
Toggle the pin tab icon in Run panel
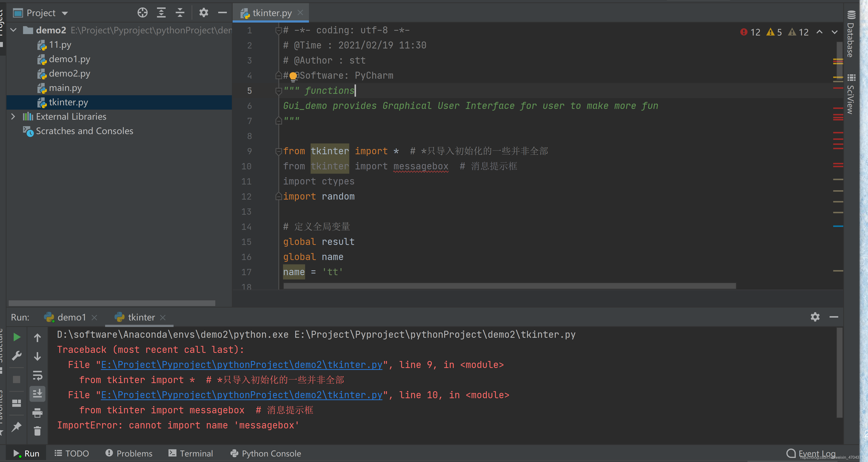click(x=17, y=427)
